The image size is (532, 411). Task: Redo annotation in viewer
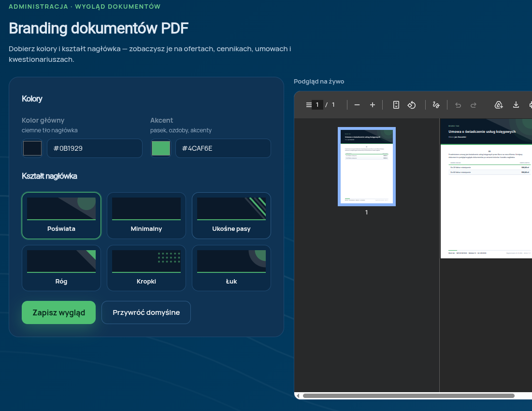474,105
